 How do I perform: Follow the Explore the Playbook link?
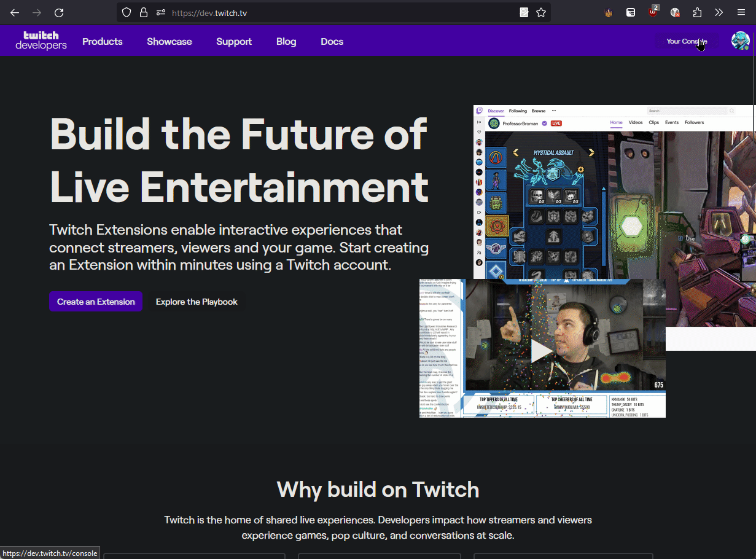pos(197,302)
